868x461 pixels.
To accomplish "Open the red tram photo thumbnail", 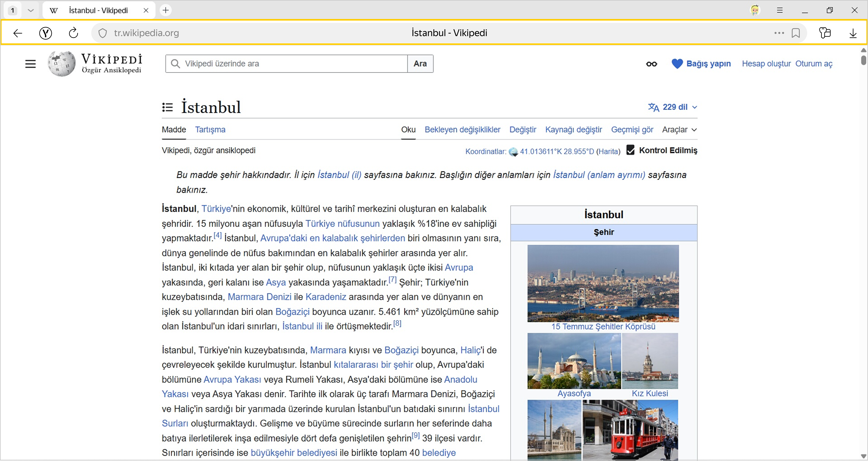I will 630,430.
